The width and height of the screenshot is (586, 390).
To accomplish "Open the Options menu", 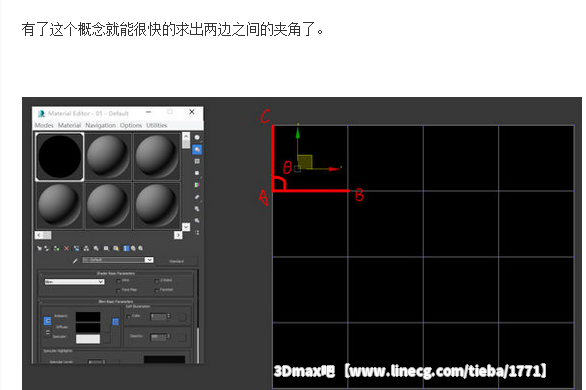I will (131, 125).
